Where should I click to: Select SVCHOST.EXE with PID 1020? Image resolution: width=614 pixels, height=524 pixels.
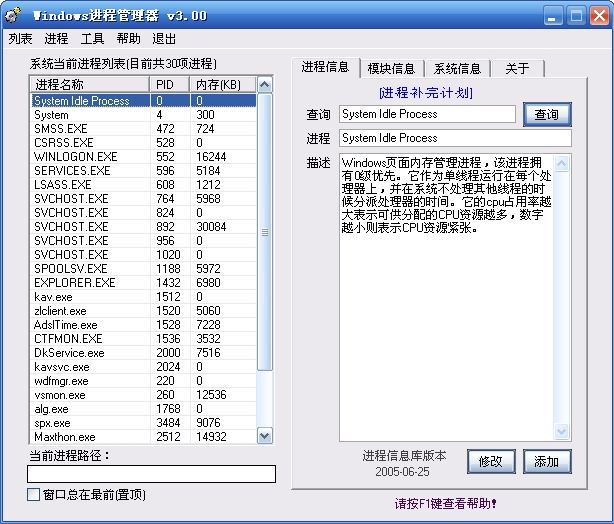(144, 255)
